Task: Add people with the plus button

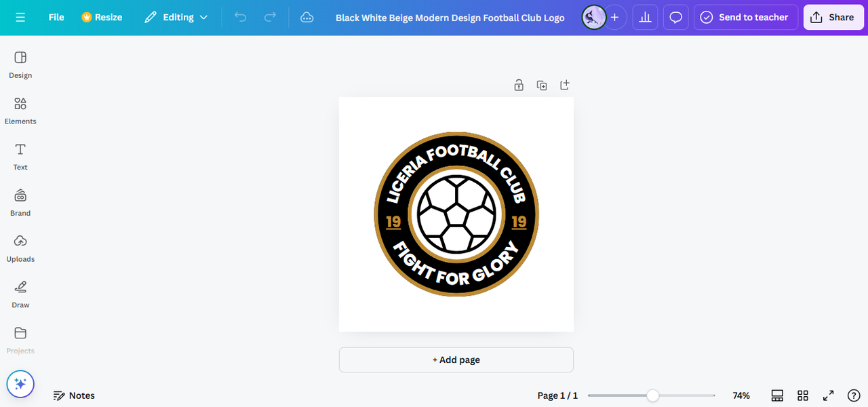Action: [x=614, y=17]
